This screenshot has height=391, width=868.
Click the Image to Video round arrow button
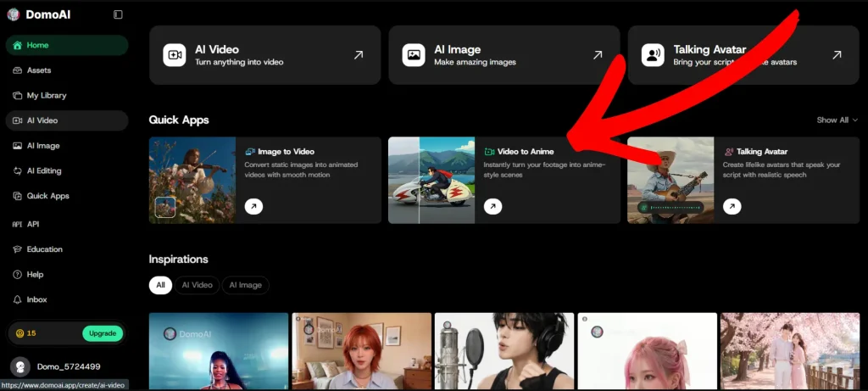pos(253,207)
